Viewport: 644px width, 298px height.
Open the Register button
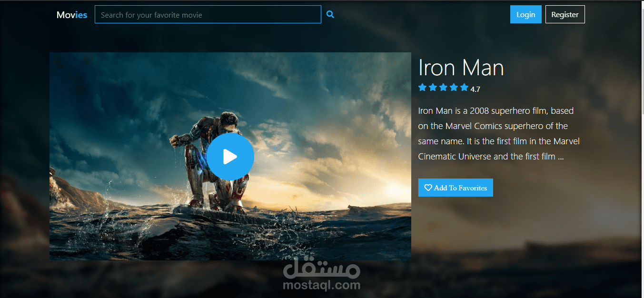565,14
